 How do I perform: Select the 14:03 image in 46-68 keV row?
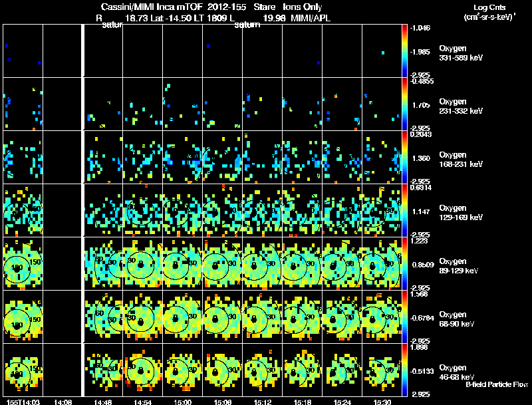click(23, 370)
